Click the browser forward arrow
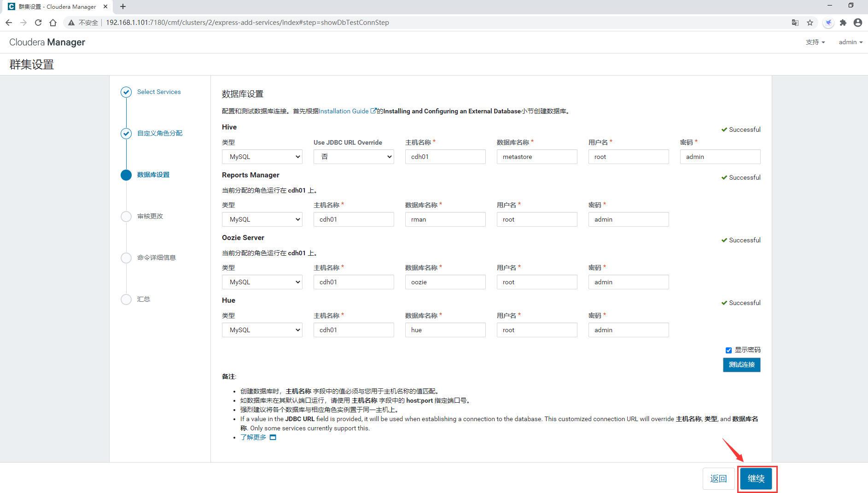The height and width of the screenshot is (493, 868). pos(23,23)
